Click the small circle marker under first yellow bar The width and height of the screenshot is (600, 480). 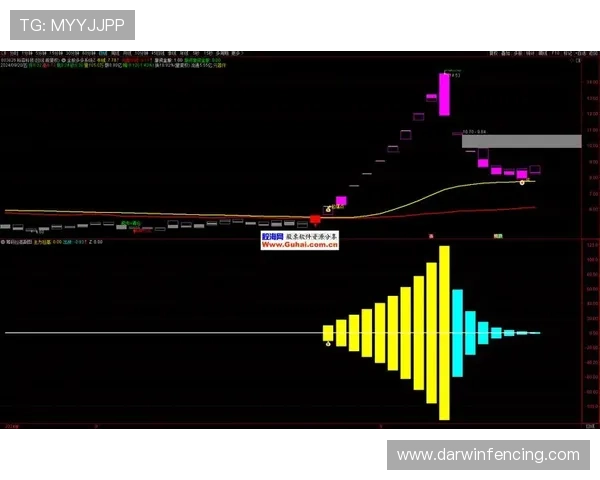click(x=327, y=343)
